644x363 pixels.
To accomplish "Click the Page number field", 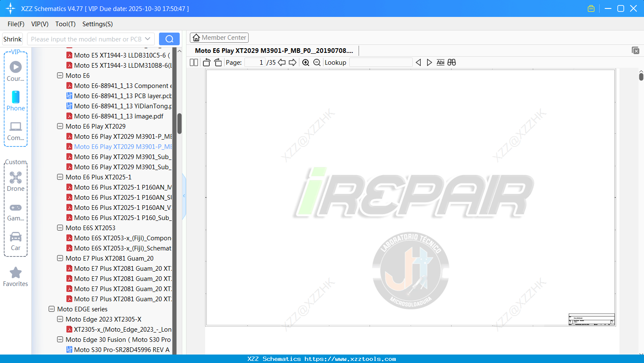I will 255,63.
